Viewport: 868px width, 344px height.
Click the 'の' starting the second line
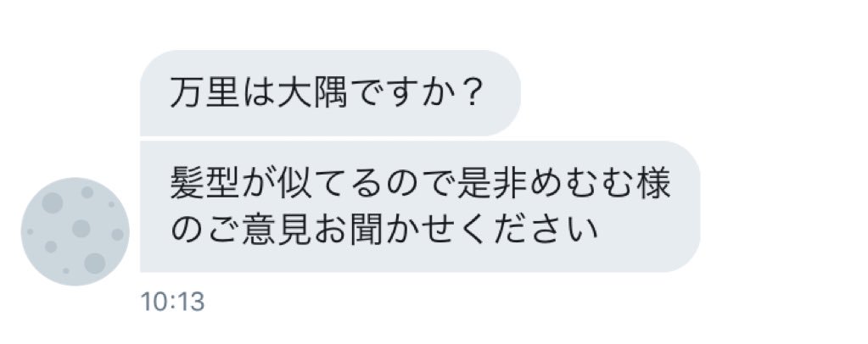point(187,229)
